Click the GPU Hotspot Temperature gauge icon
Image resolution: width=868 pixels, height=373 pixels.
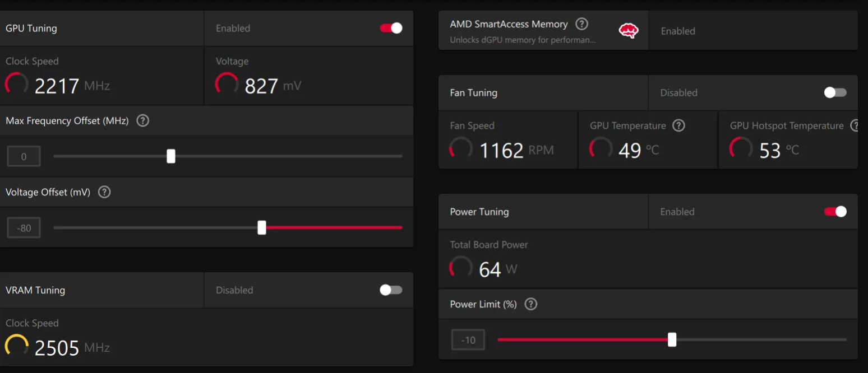point(741,148)
